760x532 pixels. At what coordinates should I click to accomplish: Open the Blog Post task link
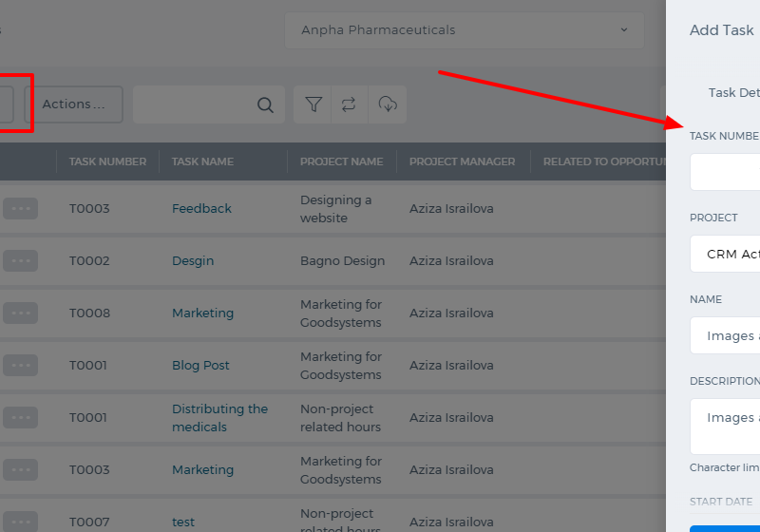point(200,366)
